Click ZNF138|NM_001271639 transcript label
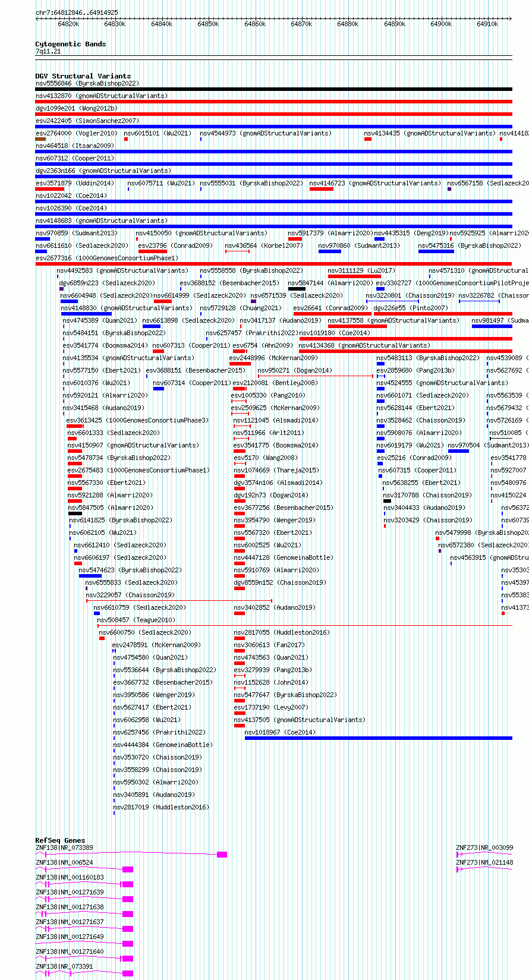This screenshot has width=529, height=980. [70, 892]
